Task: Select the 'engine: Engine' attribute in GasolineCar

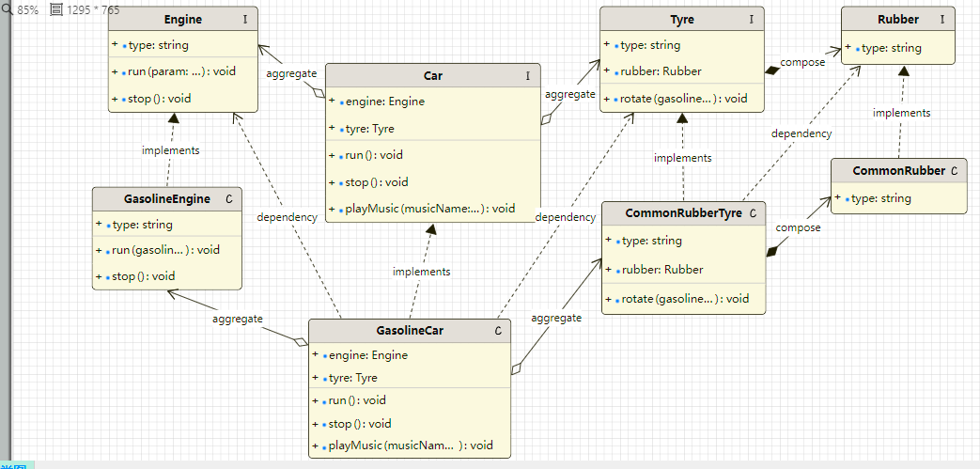Action: (365, 355)
